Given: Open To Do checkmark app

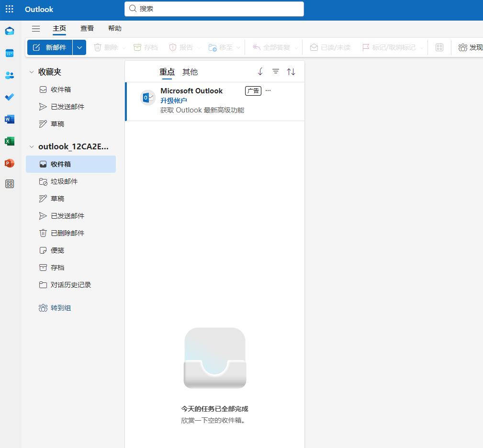Looking at the screenshot, I should pyautogui.click(x=10, y=97).
